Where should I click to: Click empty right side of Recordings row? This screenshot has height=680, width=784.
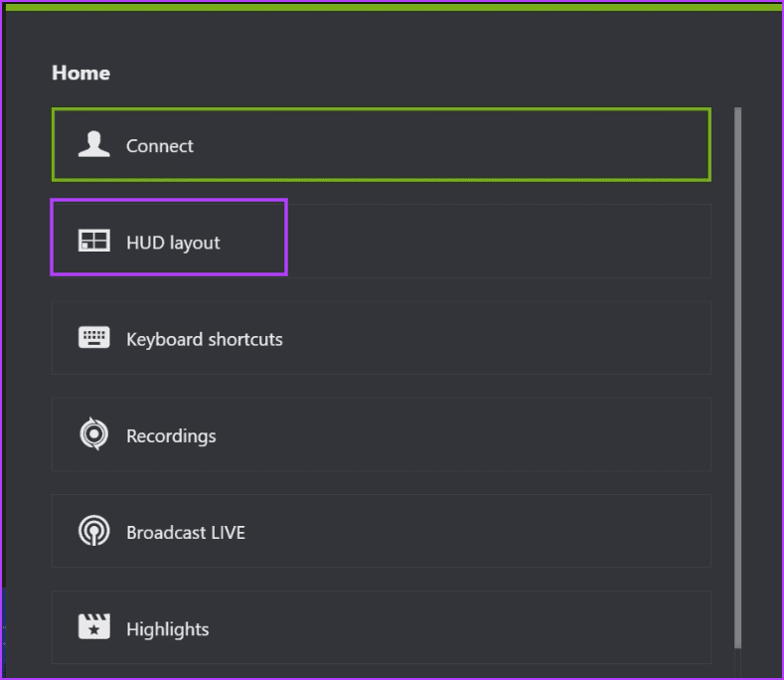547,434
